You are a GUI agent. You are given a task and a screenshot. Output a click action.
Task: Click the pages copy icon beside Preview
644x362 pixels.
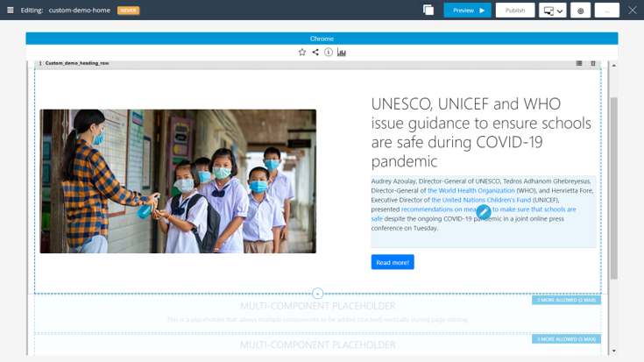coord(428,11)
